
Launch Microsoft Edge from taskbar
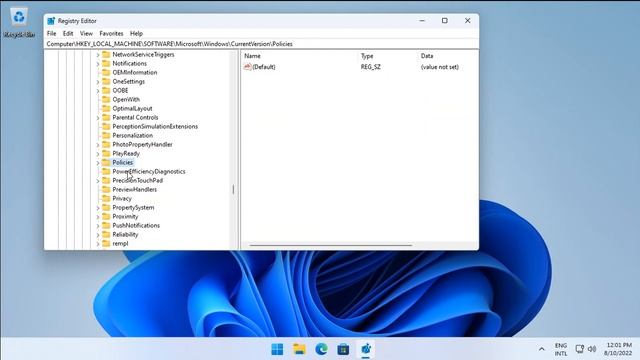pyautogui.click(x=321, y=349)
